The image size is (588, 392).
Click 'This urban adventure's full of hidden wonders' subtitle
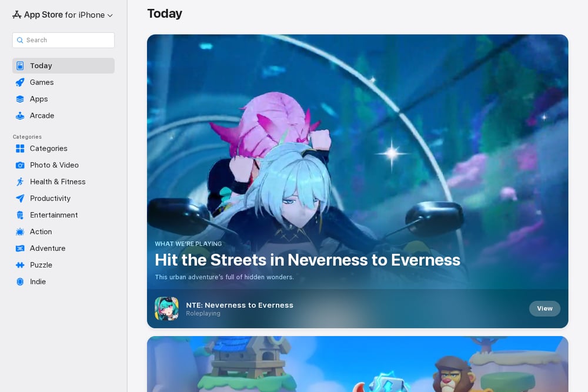point(224,277)
